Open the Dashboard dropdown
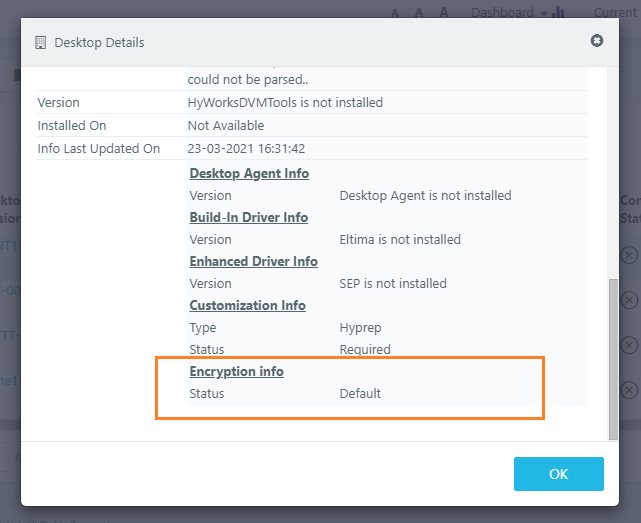 tap(508, 12)
